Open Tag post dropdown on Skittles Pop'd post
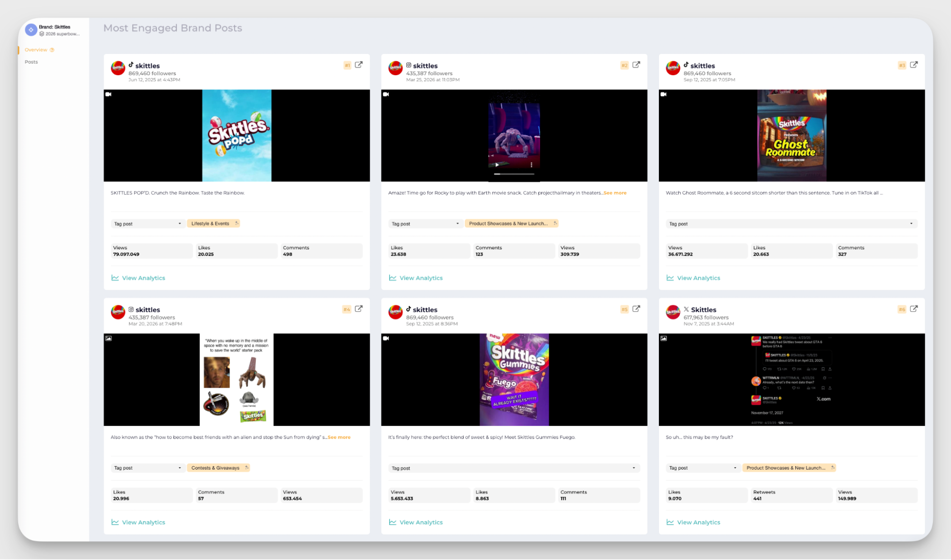The height and width of the screenshot is (560, 951). click(147, 224)
